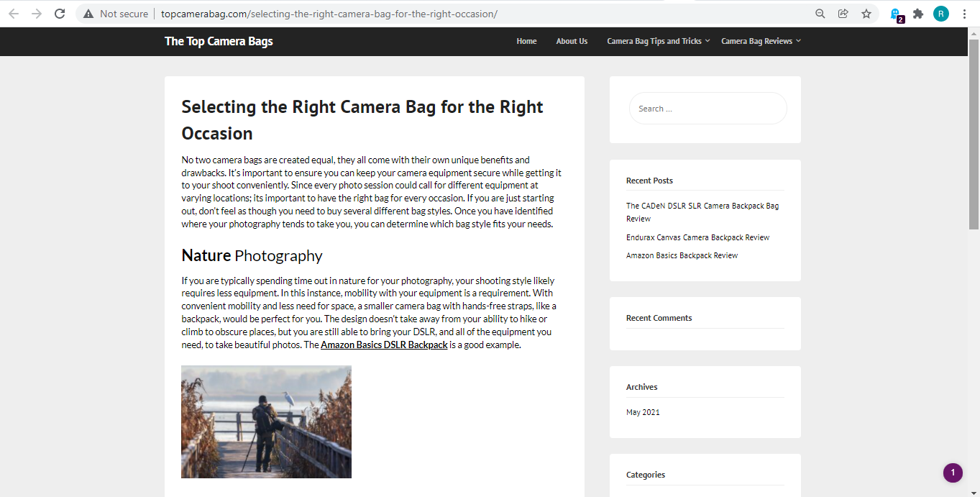Reload the page with the refresh icon

60,14
